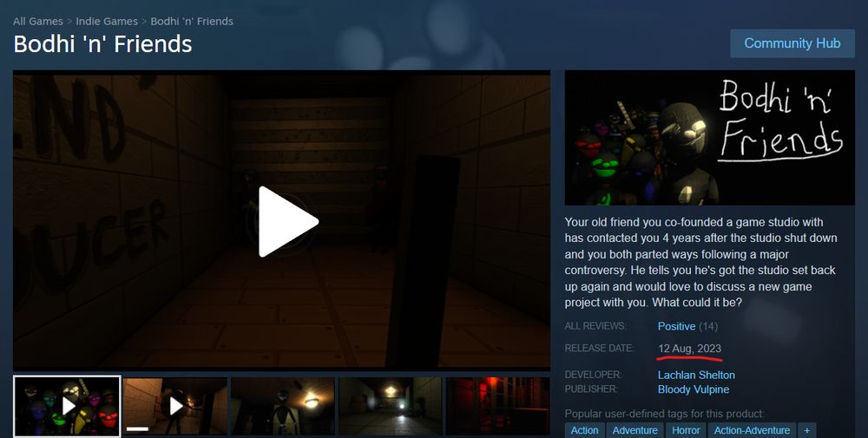The width and height of the screenshot is (868, 438).
Task: Select the Horror tag
Action: click(686, 430)
